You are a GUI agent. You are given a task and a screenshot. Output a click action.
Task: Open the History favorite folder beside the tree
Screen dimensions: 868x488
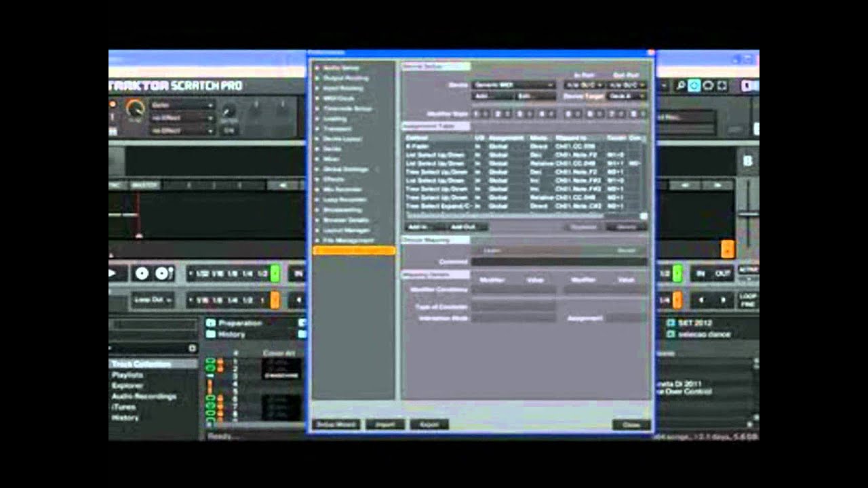click(x=226, y=334)
